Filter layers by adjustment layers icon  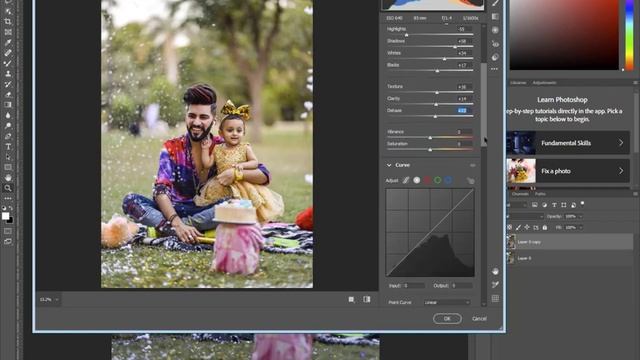pyautogui.click(x=544, y=205)
